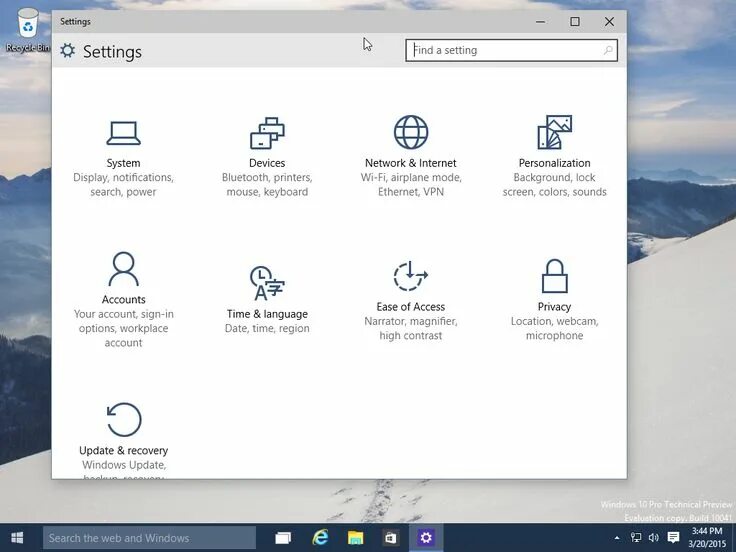The image size is (736, 552).
Task: Open the Devices printer icon
Action: 267,133
